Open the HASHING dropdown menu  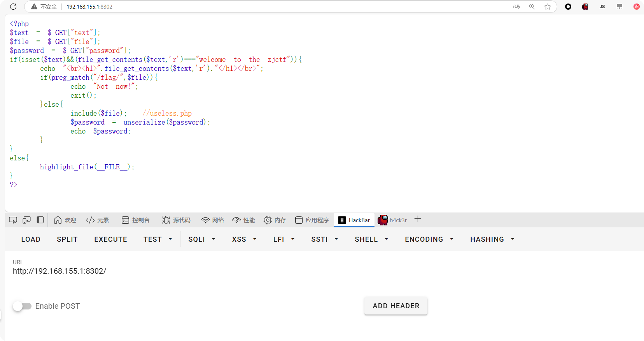coord(492,239)
